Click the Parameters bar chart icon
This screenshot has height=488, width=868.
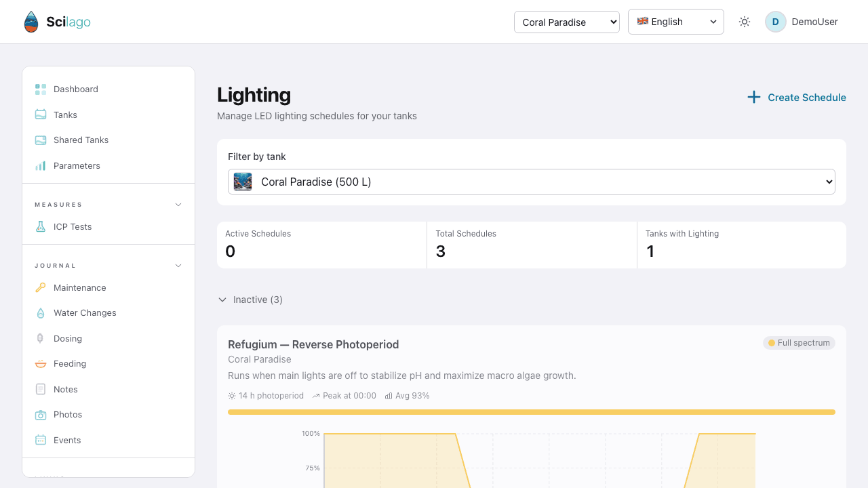41,165
